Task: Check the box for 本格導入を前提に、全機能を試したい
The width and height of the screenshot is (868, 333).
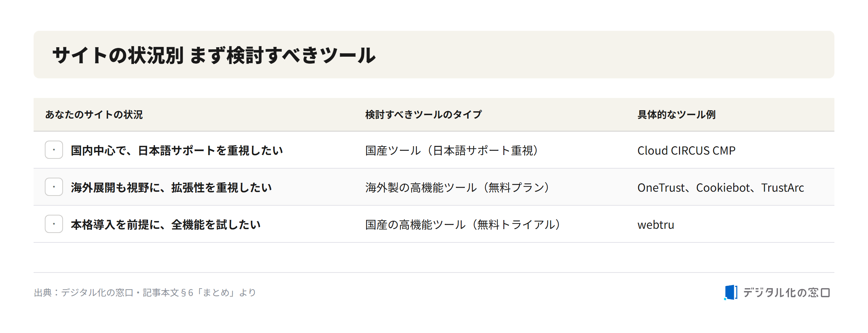Action: (x=54, y=224)
